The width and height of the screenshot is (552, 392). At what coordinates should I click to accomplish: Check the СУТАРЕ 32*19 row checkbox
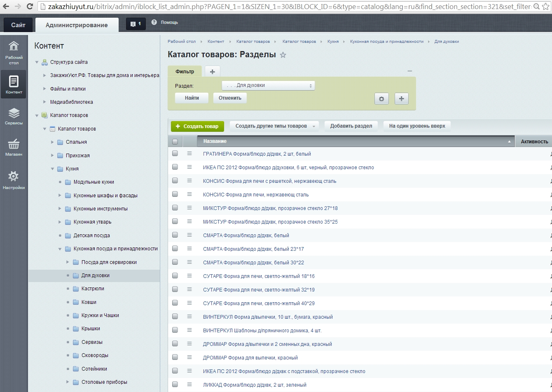point(175,289)
